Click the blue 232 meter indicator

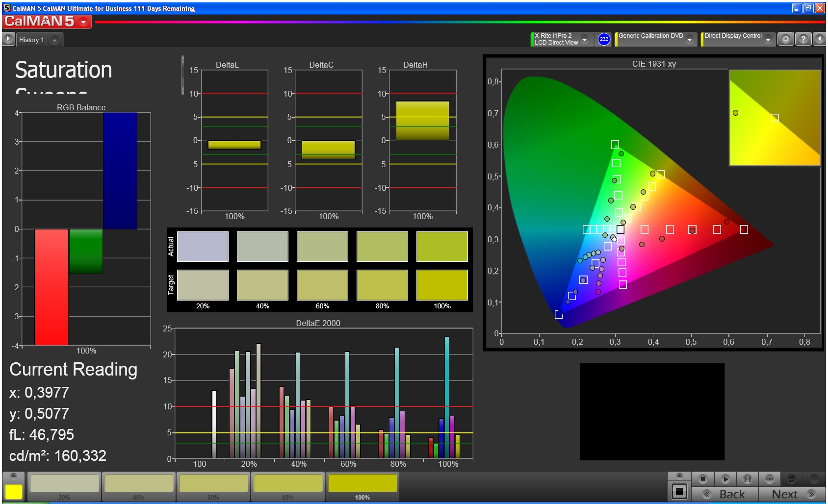(x=604, y=39)
